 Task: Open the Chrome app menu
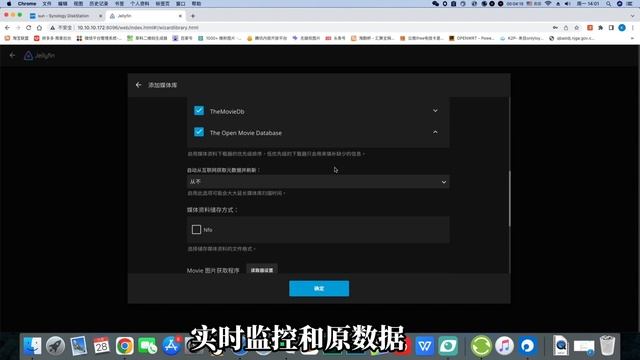[27, 3]
